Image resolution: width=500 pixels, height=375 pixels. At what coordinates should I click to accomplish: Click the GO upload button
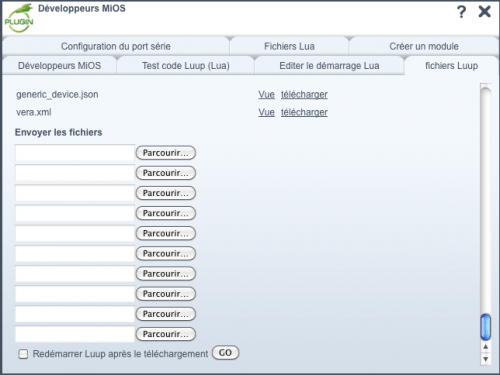point(225,353)
